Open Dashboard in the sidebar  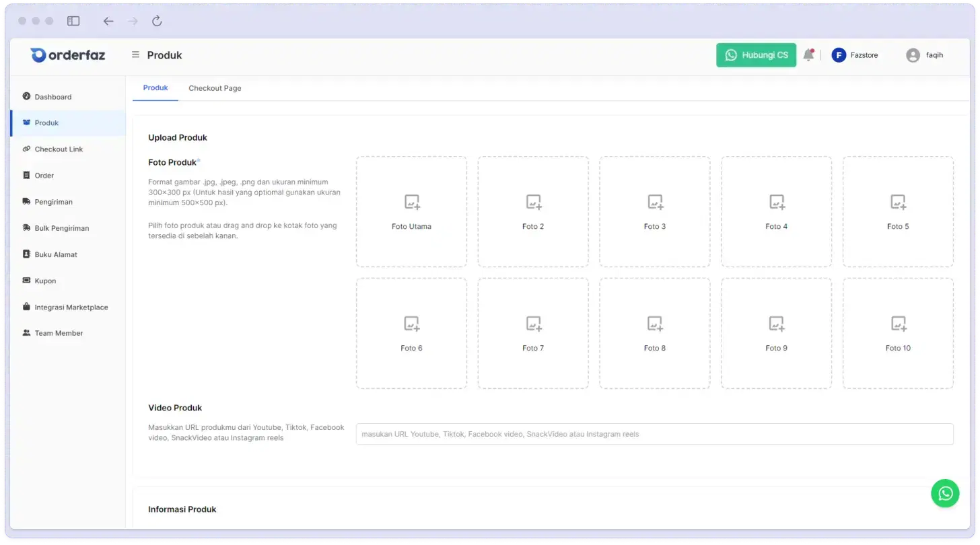[53, 97]
